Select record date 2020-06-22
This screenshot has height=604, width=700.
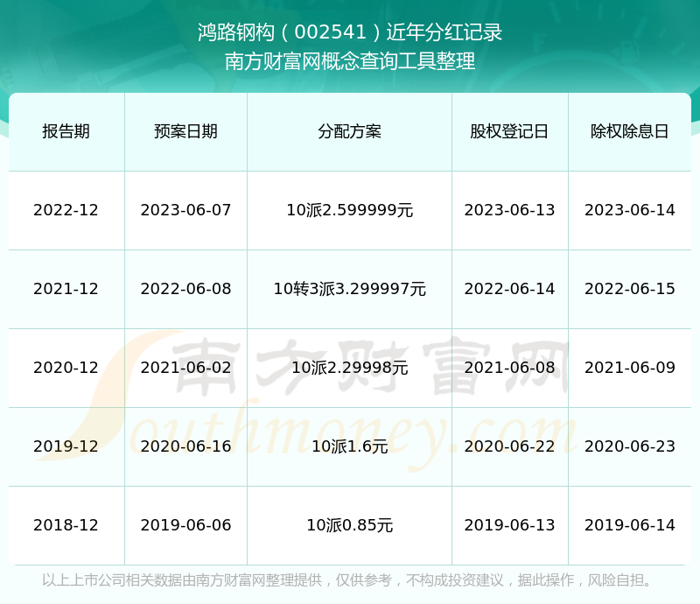(x=509, y=446)
